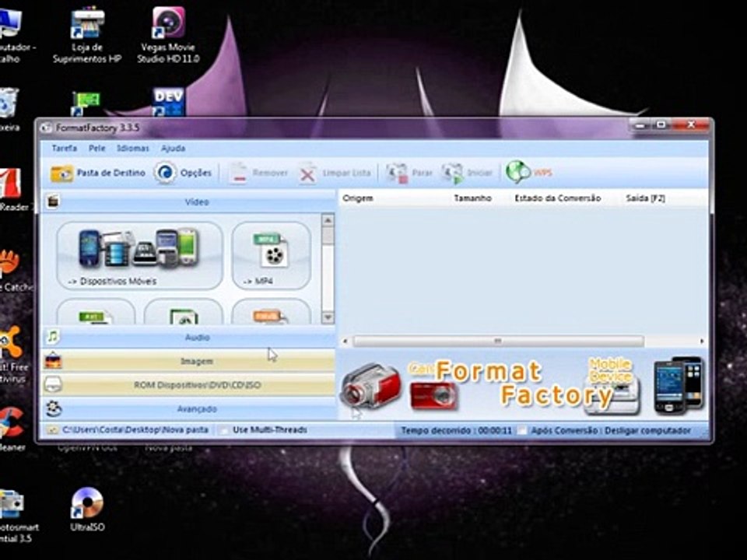The width and height of the screenshot is (747, 560).
Task: Sort by the Estado da Conversão column
Action: coord(557,198)
